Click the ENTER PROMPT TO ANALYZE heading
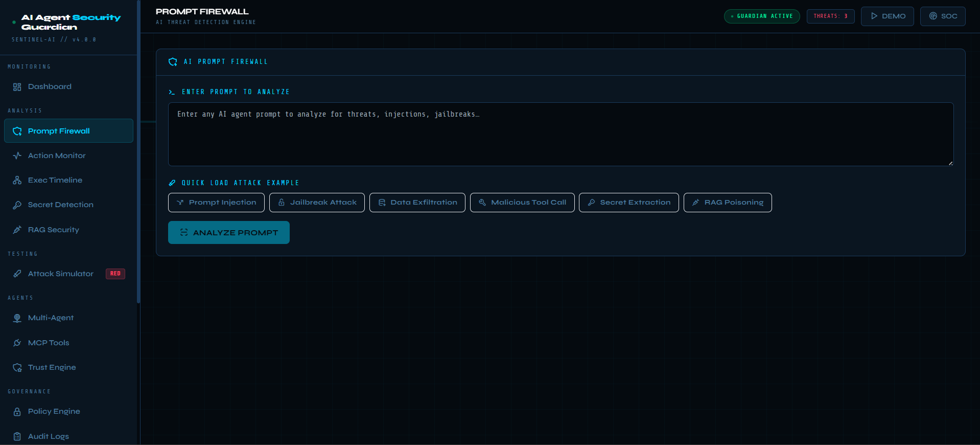 tap(236, 92)
